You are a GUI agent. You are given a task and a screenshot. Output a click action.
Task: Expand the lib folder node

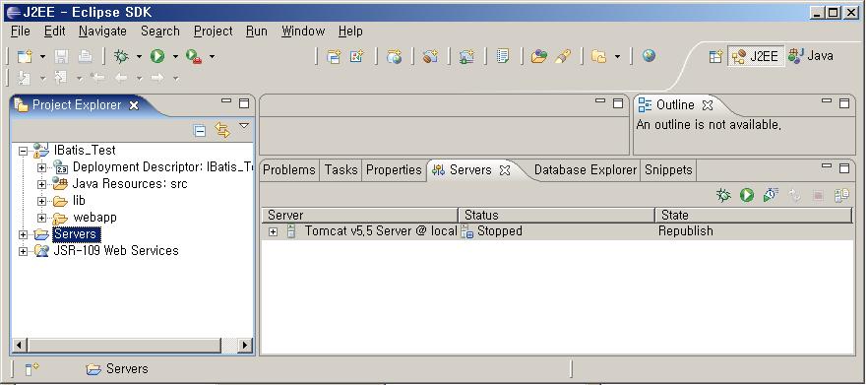point(41,201)
